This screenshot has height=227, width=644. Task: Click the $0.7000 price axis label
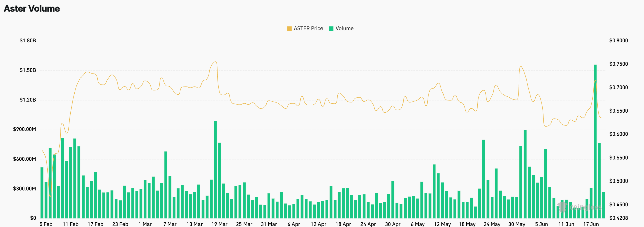(x=618, y=87)
